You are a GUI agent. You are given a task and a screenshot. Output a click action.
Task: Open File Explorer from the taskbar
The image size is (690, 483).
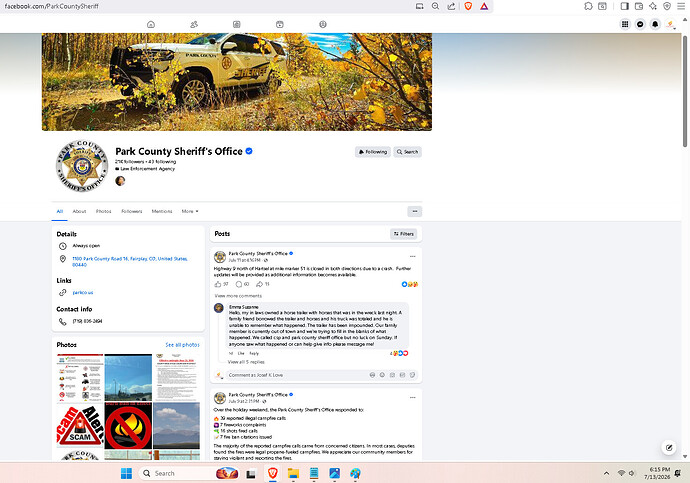click(x=293, y=473)
